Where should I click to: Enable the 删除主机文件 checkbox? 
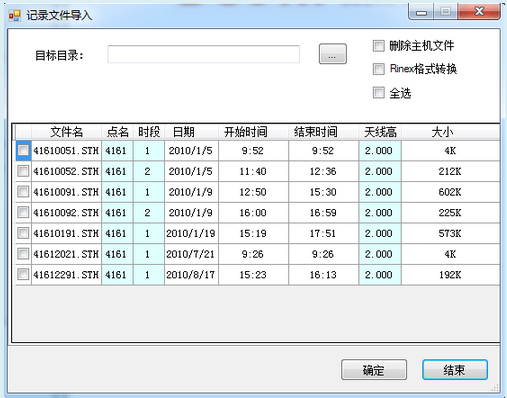[x=378, y=46]
